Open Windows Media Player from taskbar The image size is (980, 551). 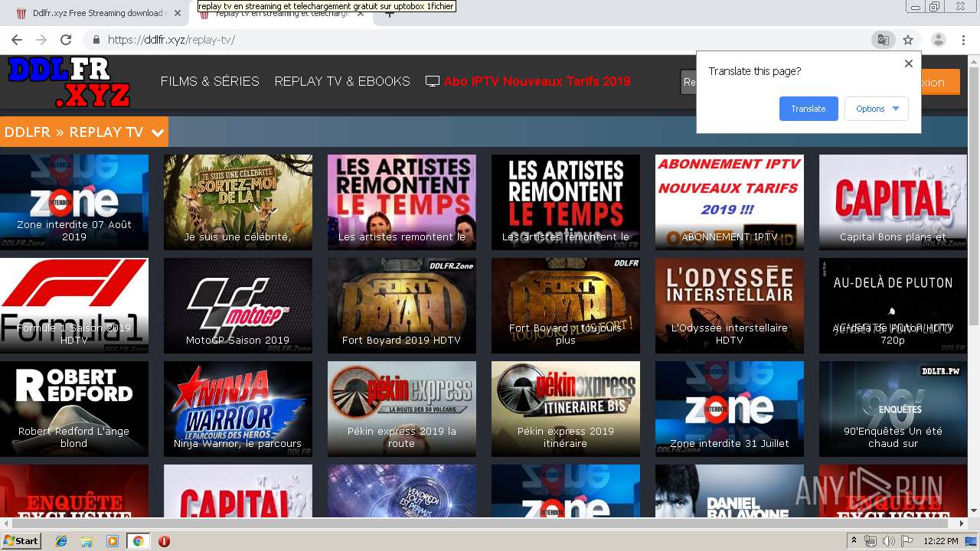click(113, 541)
